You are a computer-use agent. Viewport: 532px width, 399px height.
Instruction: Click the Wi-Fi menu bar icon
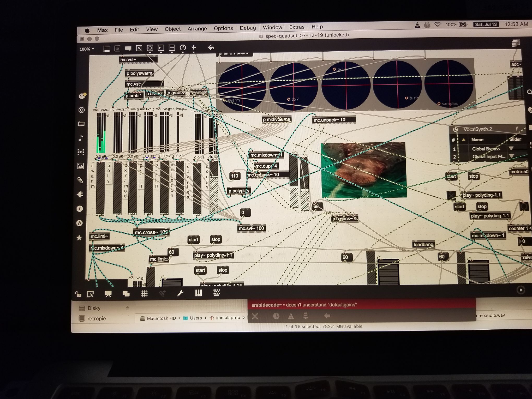click(x=437, y=25)
